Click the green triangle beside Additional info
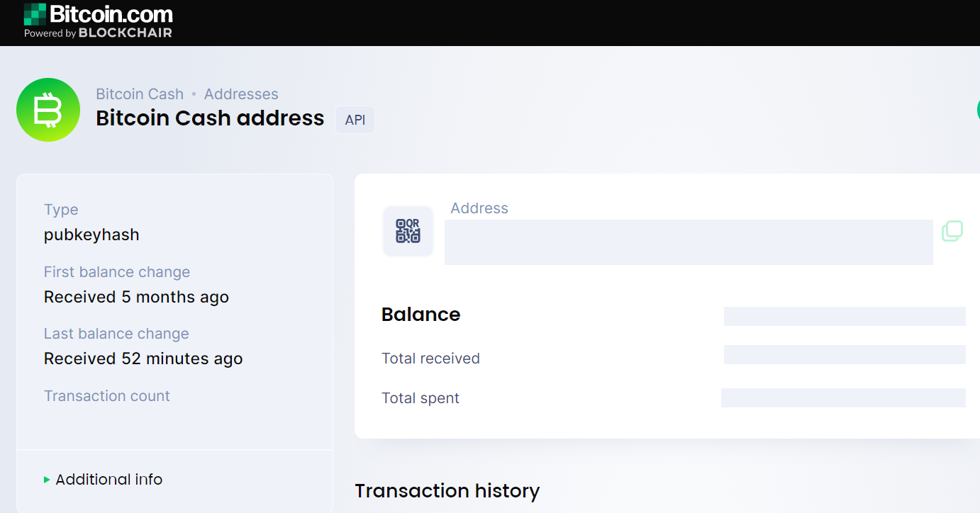The width and height of the screenshot is (980, 513). (47, 480)
